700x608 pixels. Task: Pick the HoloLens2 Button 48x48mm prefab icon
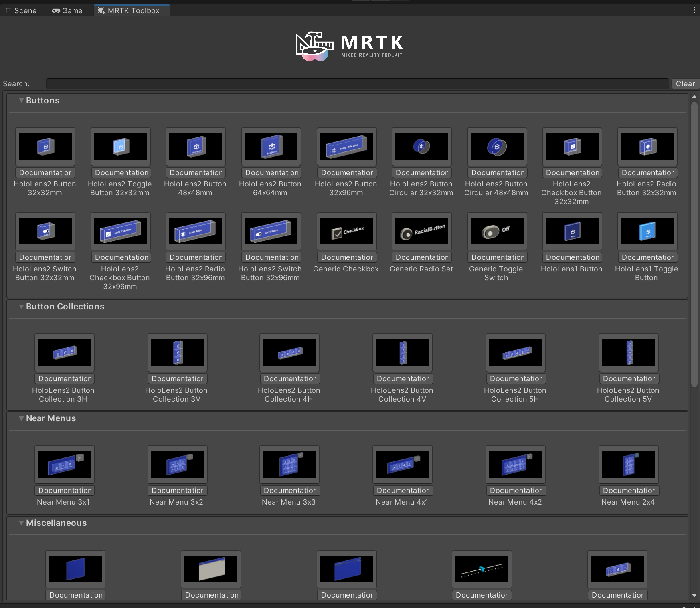coord(196,147)
